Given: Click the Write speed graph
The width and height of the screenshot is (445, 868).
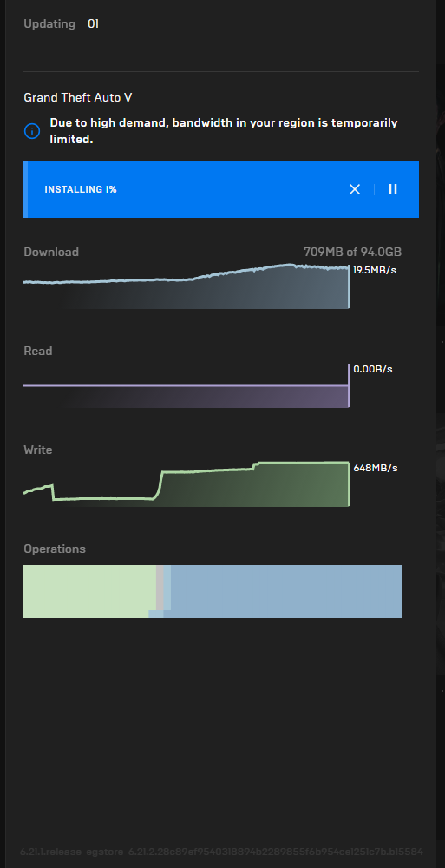Looking at the screenshot, I should [x=186, y=483].
